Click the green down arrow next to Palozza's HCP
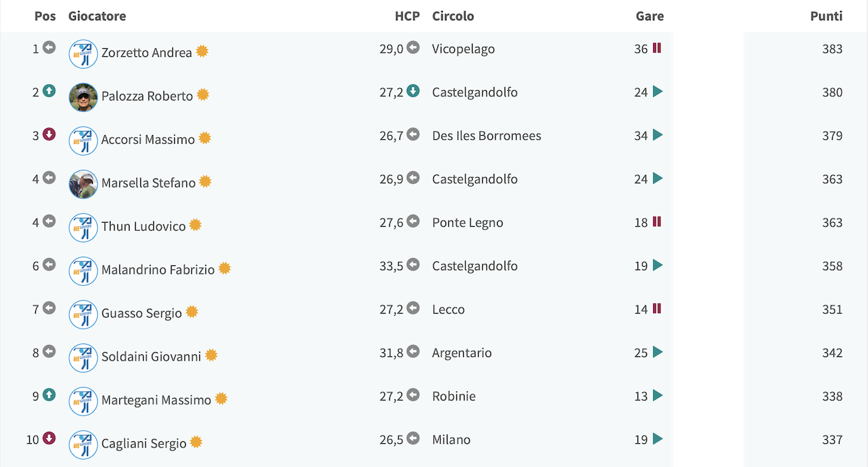Screen dimensions: 868x467 click(413, 91)
